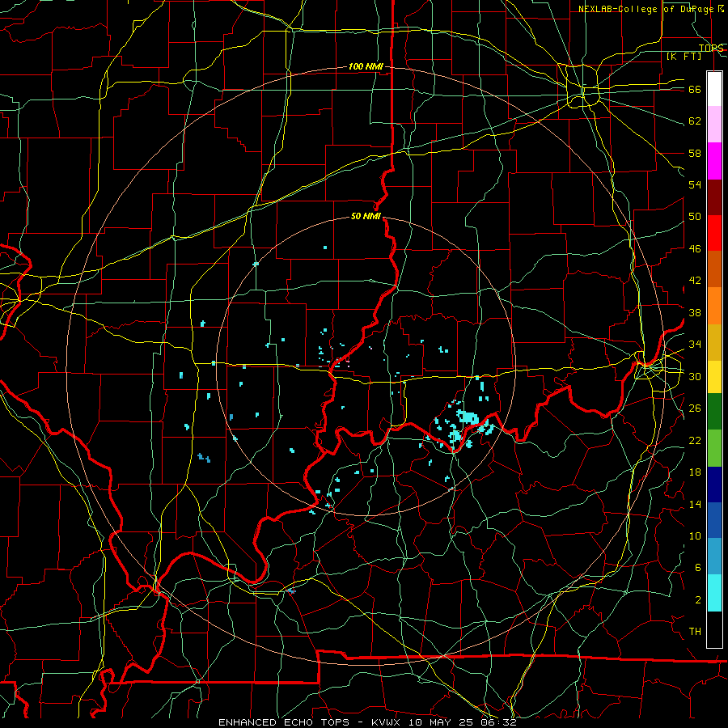Click the 42 legend value

coord(695,281)
